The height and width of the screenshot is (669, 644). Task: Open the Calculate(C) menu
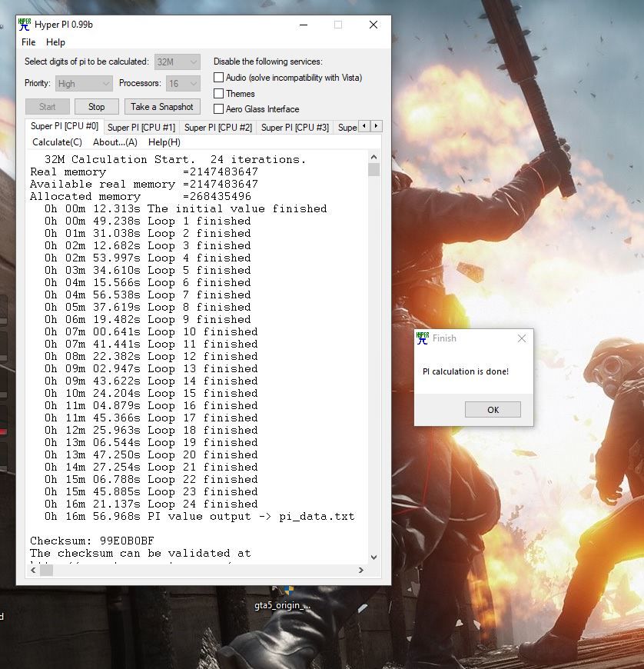pyautogui.click(x=57, y=142)
